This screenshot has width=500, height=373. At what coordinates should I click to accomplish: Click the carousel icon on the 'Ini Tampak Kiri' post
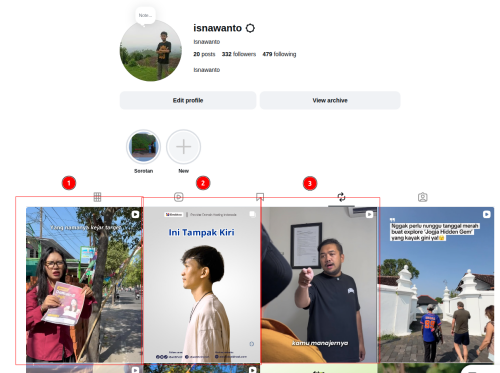pos(252,214)
